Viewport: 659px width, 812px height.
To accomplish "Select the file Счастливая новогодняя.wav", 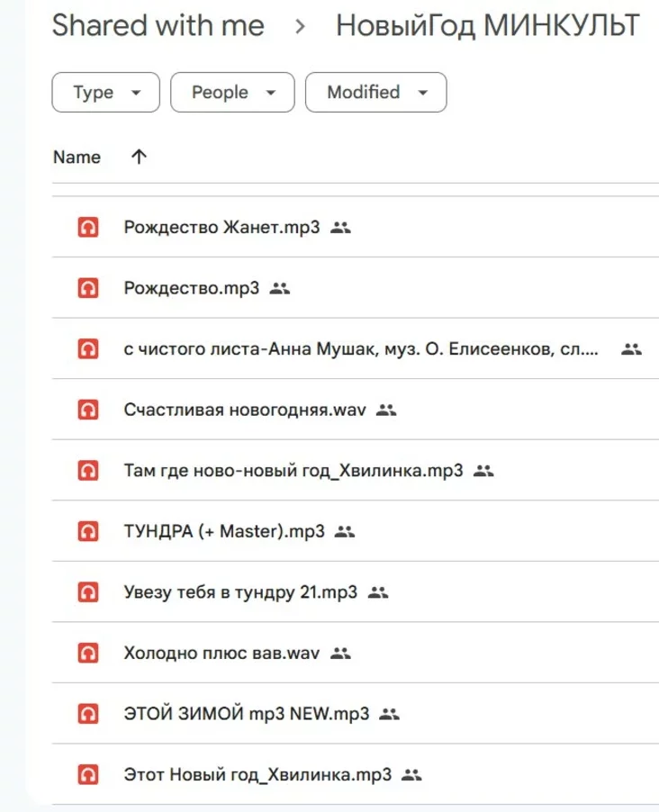I will [245, 411].
